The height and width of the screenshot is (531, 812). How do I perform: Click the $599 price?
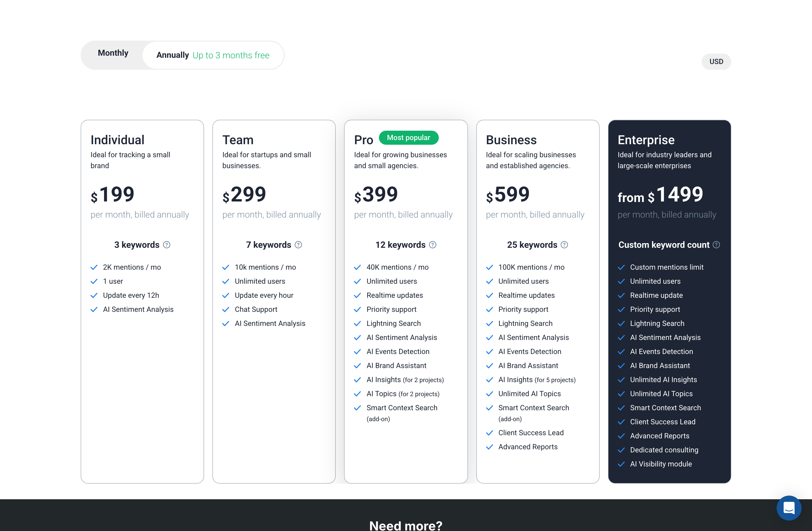pos(508,194)
